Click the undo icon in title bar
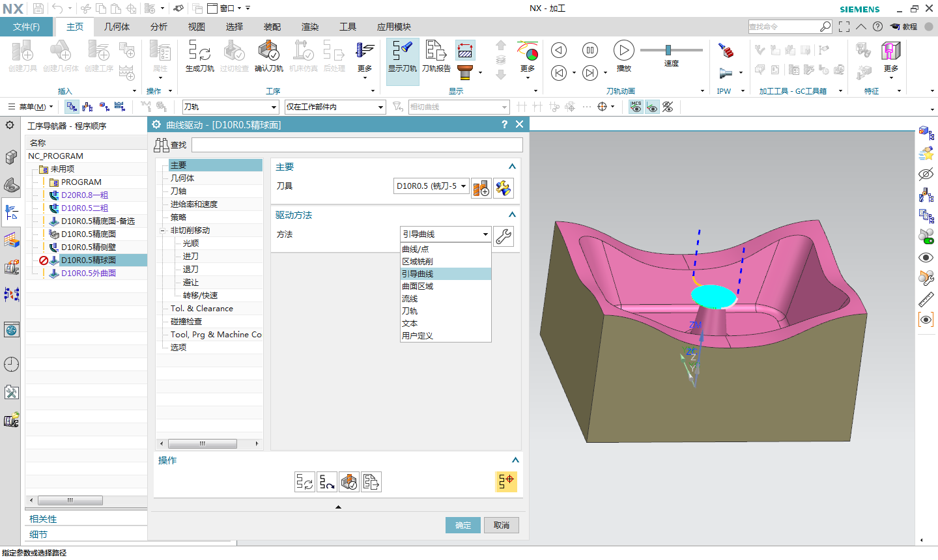 57,8
